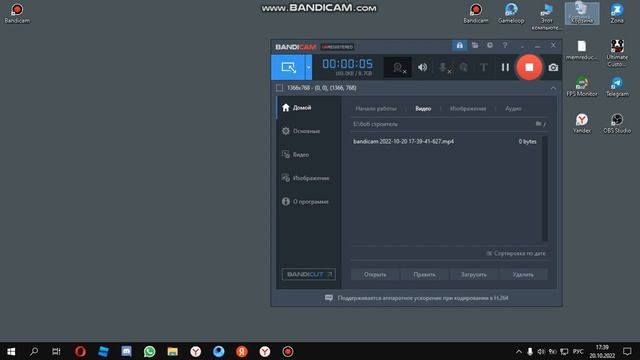Toggle the text overlay T icon
640x360 pixels.
484,67
